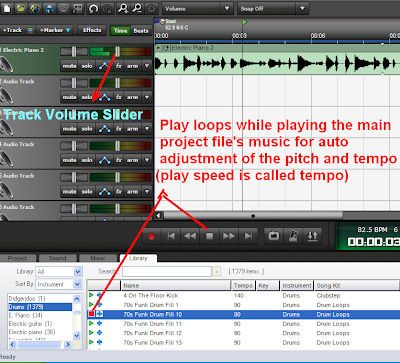
Task: Preview the 4 On The Floor Kick loop
Action: [91, 295]
